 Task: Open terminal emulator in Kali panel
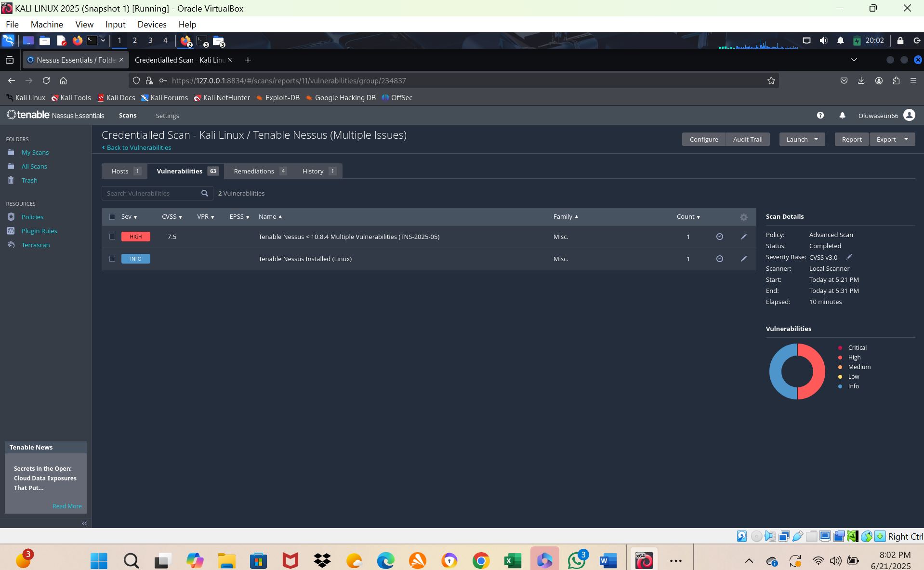coord(92,40)
